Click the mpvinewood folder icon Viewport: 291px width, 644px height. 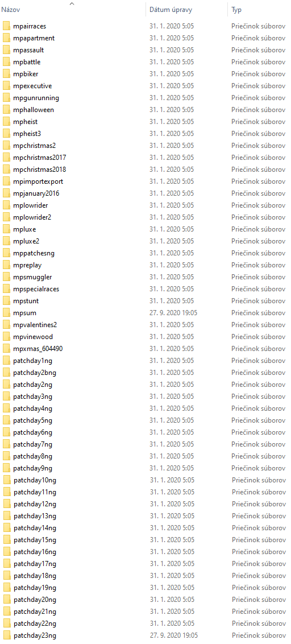pyautogui.click(x=6, y=337)
